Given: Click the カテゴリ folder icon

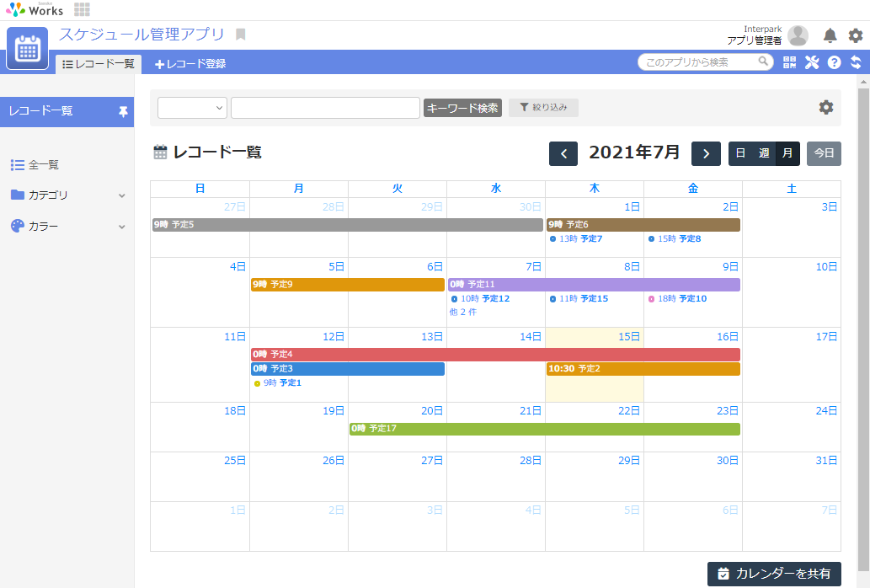Looking at the screenshot, I should click(18, 195).
